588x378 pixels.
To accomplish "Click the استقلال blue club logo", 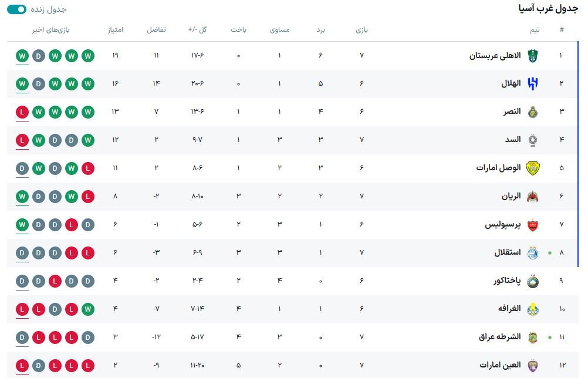I will pyautogui.click(x=532, y=252).
